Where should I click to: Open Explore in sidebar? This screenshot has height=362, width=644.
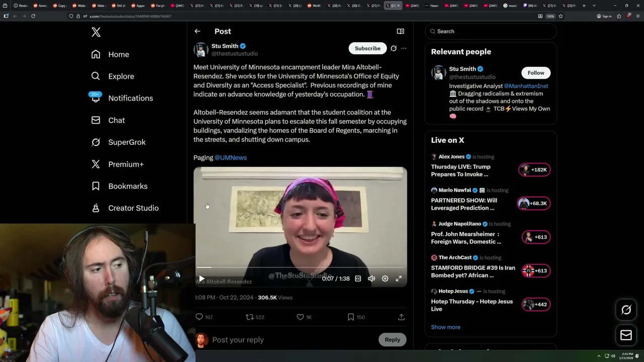(x=113, y=76)
